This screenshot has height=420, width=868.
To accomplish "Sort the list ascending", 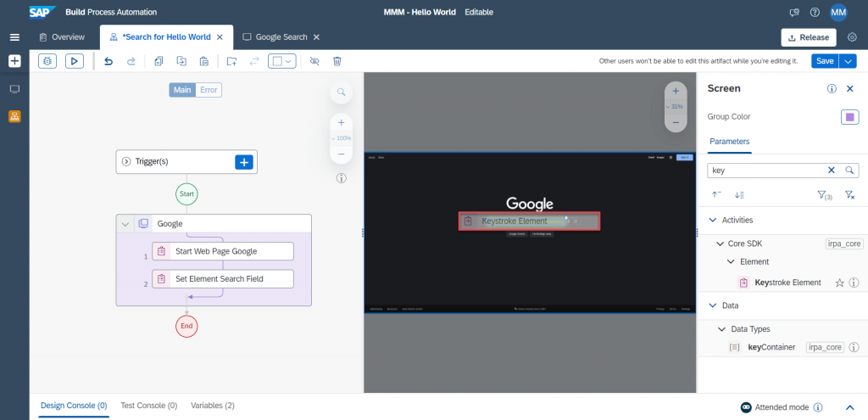I will click(x=715, y=194).
